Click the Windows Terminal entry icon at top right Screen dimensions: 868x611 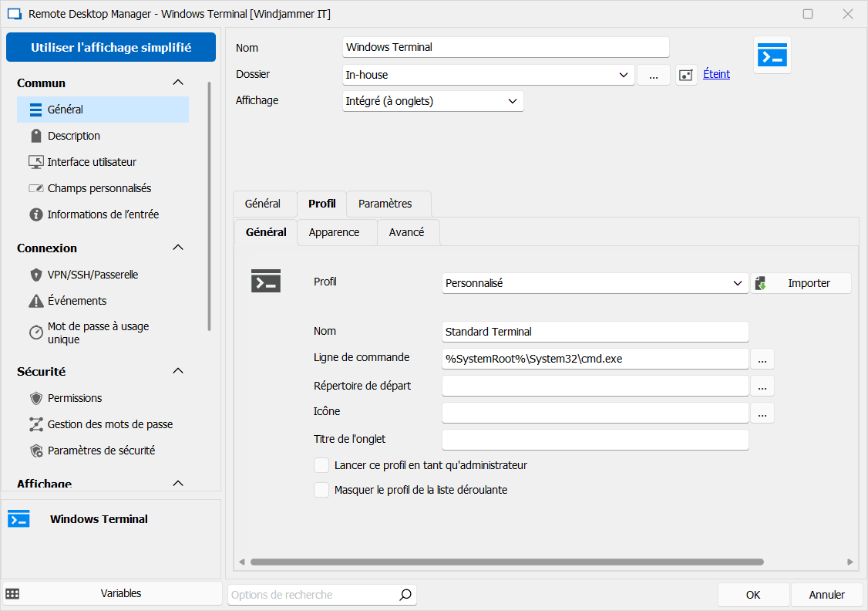(772, 55)
